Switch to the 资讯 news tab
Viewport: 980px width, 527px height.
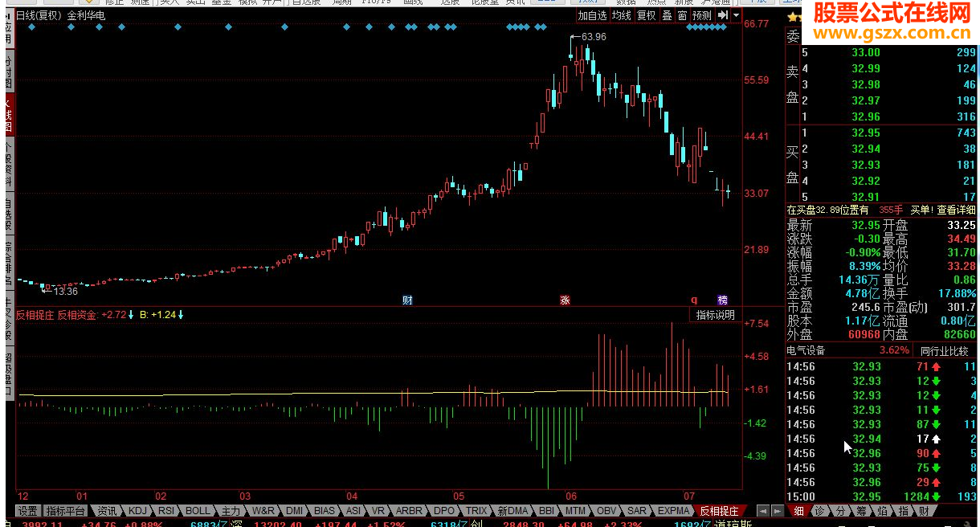[x=107, y=511]
